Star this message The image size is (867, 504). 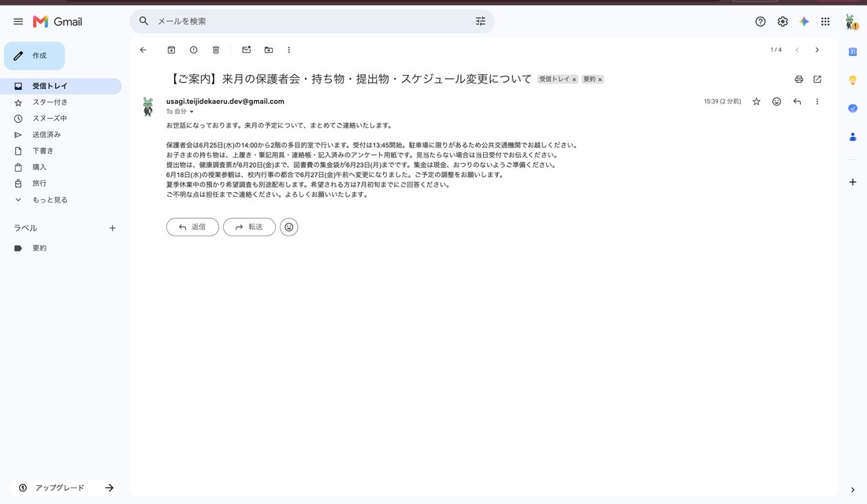tap(757, 102)
